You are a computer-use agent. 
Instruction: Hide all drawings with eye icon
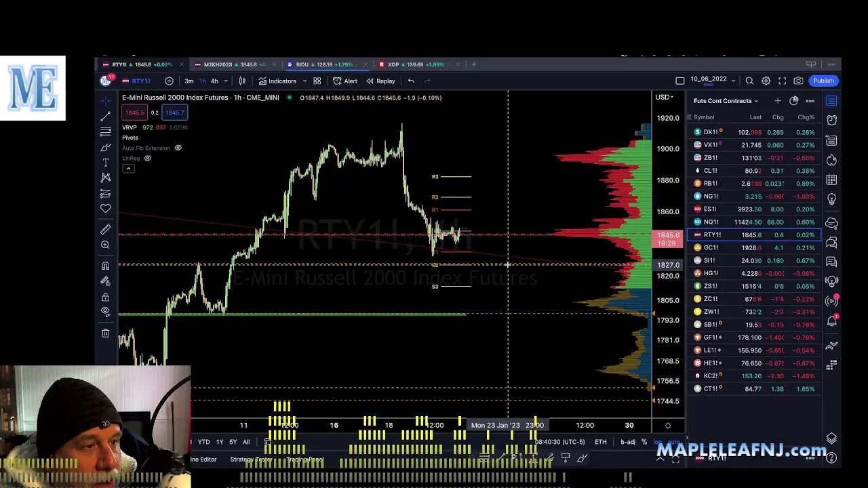pyautogui.click(x=106, y=312)
